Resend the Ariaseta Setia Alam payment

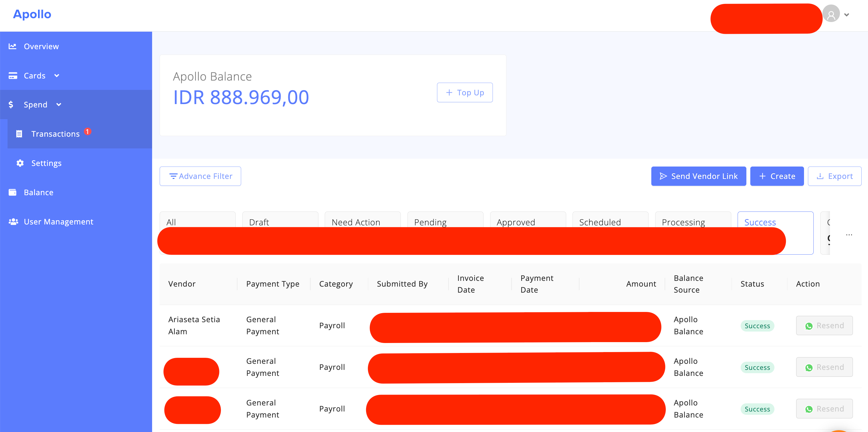point(824,325)
